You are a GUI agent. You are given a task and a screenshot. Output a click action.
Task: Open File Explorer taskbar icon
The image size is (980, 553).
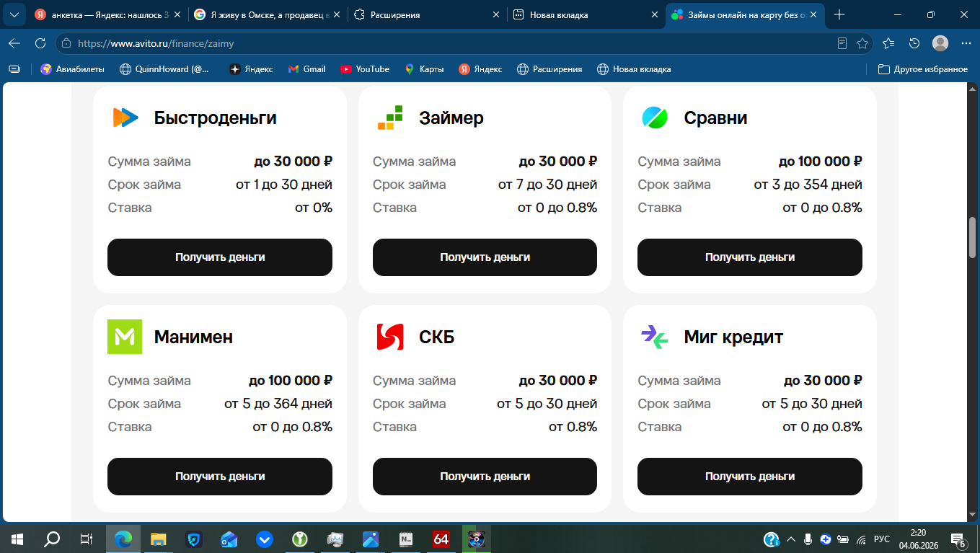(159, 539)
